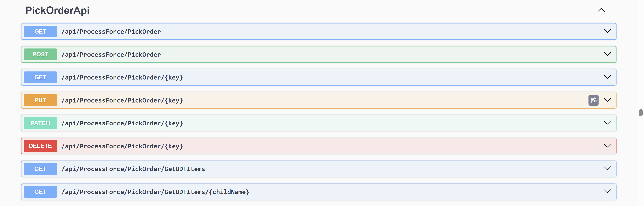The height and width of the screenshot is (206, 644).
Task: Open the GET PickOrder/{key} endpoint panel
Action: tap(607, 77)
